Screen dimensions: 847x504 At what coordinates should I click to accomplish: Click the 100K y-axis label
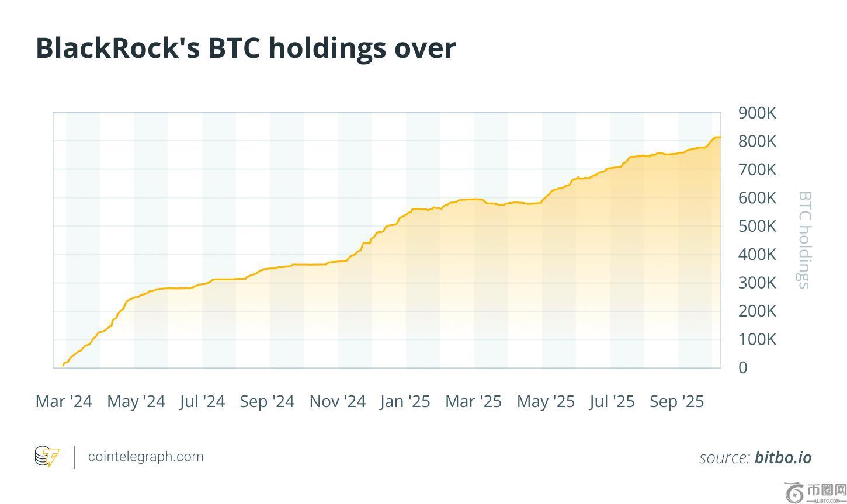(757, 339)
